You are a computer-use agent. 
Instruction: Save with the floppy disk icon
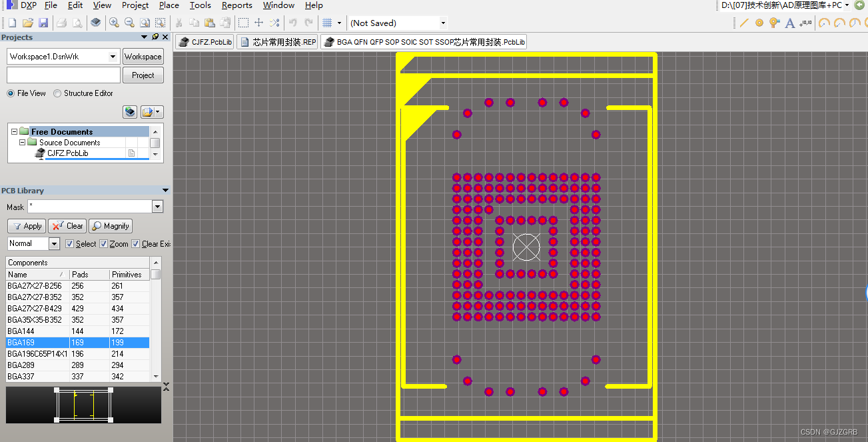[43, 23]
